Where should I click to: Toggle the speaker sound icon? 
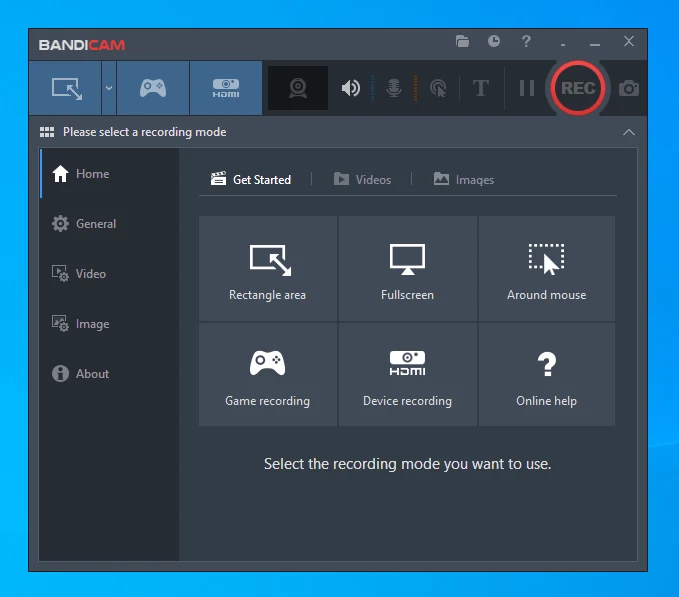coord(350,88)
